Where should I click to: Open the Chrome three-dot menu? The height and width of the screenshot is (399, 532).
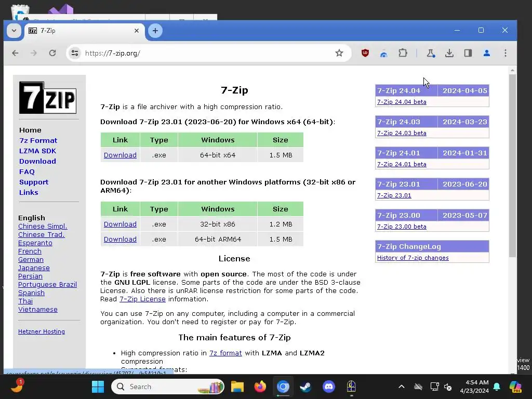(505, 53)
